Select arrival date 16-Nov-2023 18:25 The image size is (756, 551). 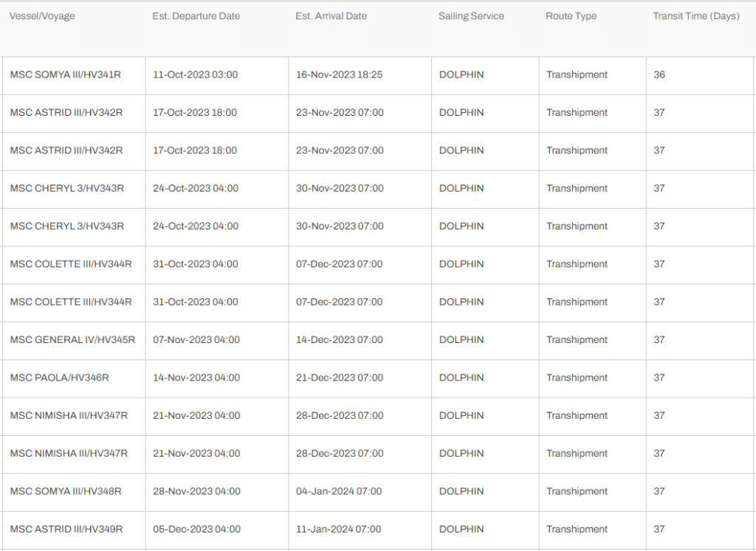[340, 74]
